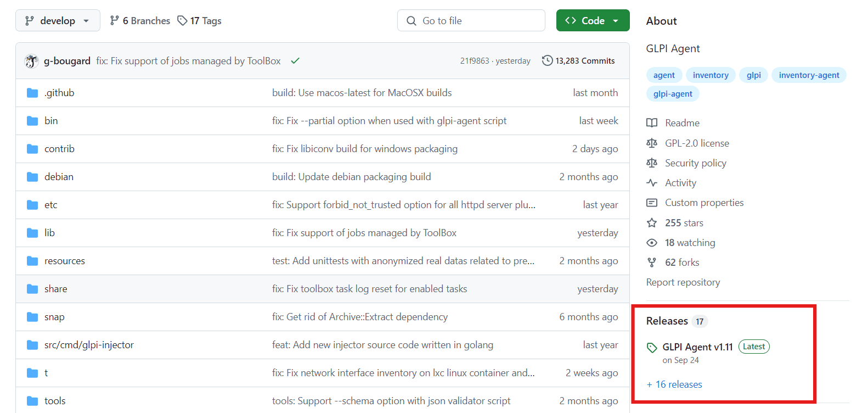Open the g-bougard author profile link
The height and width of the screenshot is (413, 868).
pyautogui.click(x=67, y=61)
